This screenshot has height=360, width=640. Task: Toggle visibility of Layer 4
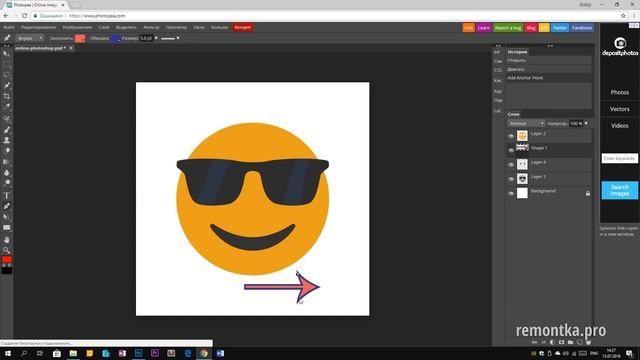click(511, 164)
